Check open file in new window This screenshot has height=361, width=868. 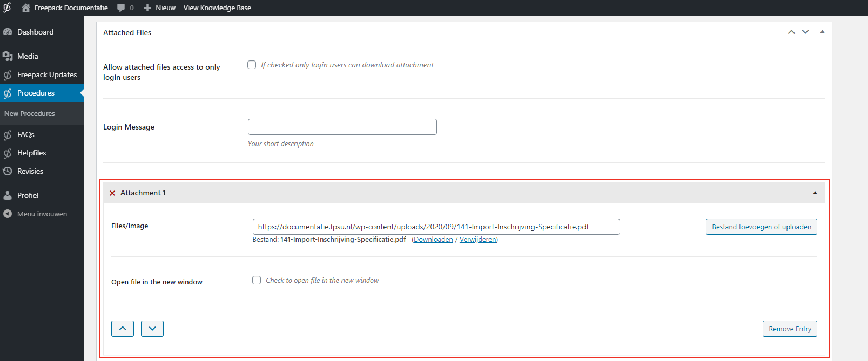tap(257, 280)
